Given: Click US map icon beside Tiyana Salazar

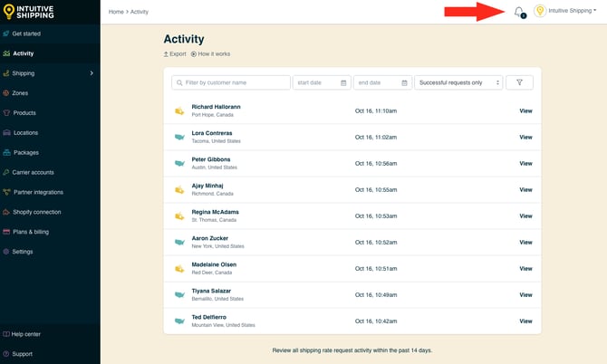Looking at the screenshot, I should click(x=179, y=295).
